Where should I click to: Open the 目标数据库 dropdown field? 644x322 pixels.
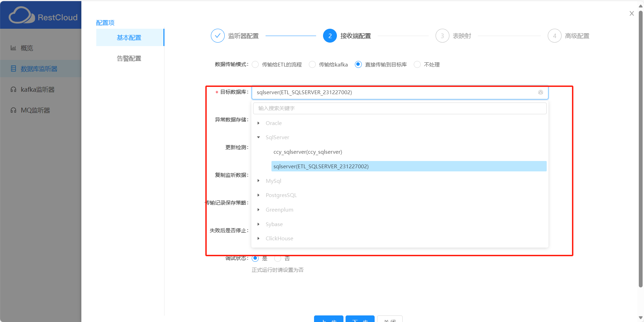tap(400, 92)
